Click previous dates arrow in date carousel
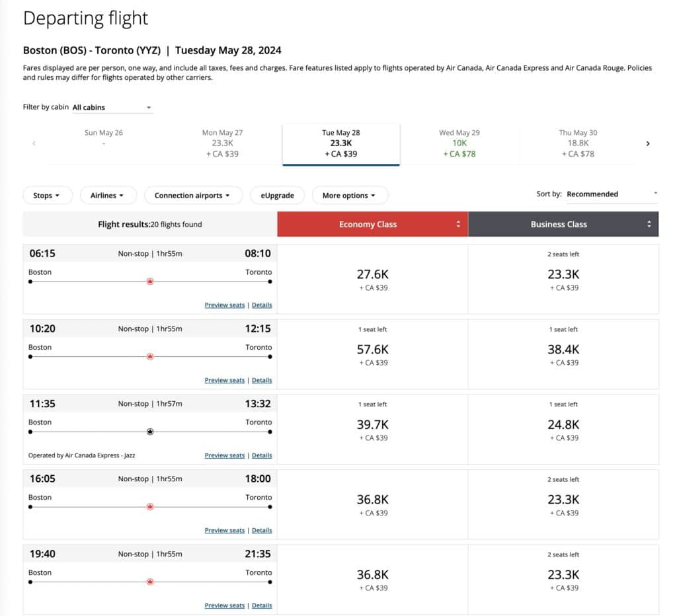The image size is (677, 616). [34, 143]
